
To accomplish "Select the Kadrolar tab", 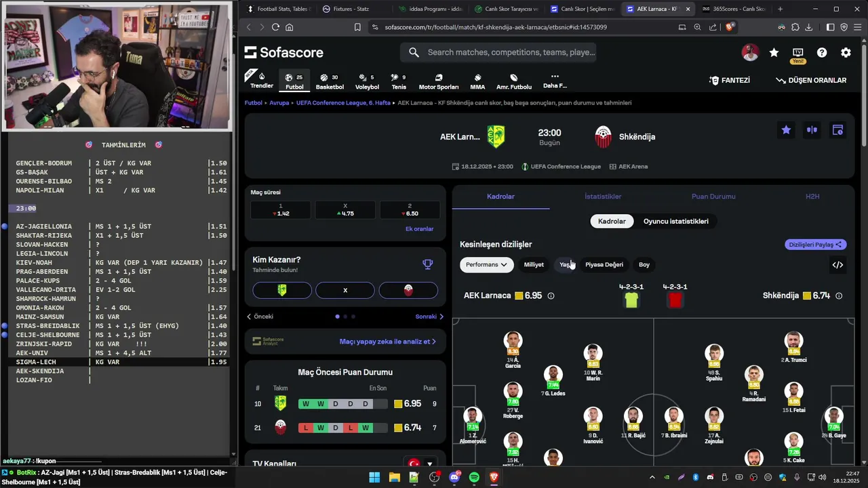I will tap(500, 197).
